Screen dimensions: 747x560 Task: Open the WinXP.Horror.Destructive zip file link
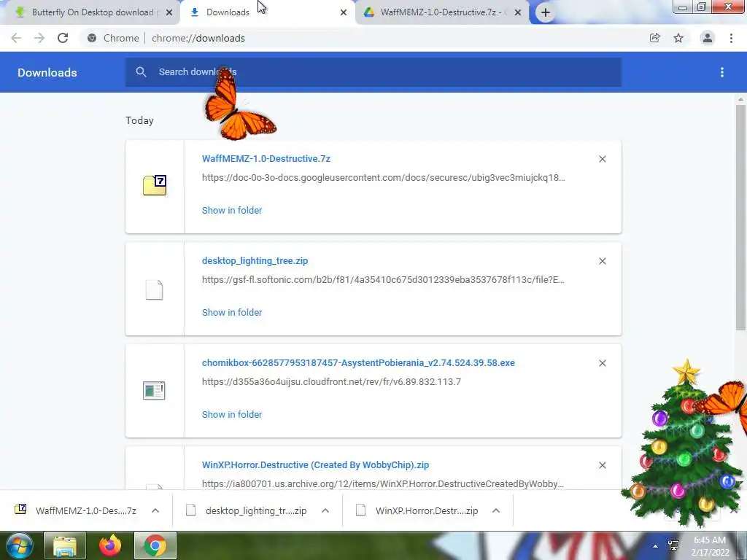click(315, 464)
